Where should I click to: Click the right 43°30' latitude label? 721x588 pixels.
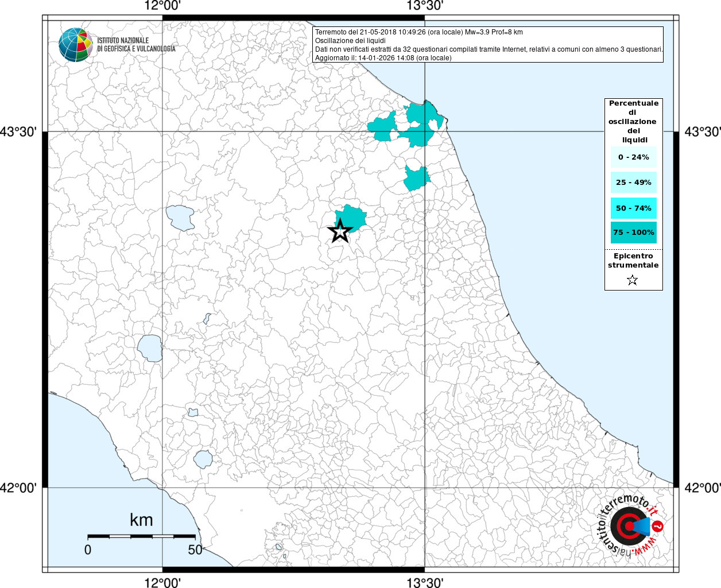pos(702,132)
